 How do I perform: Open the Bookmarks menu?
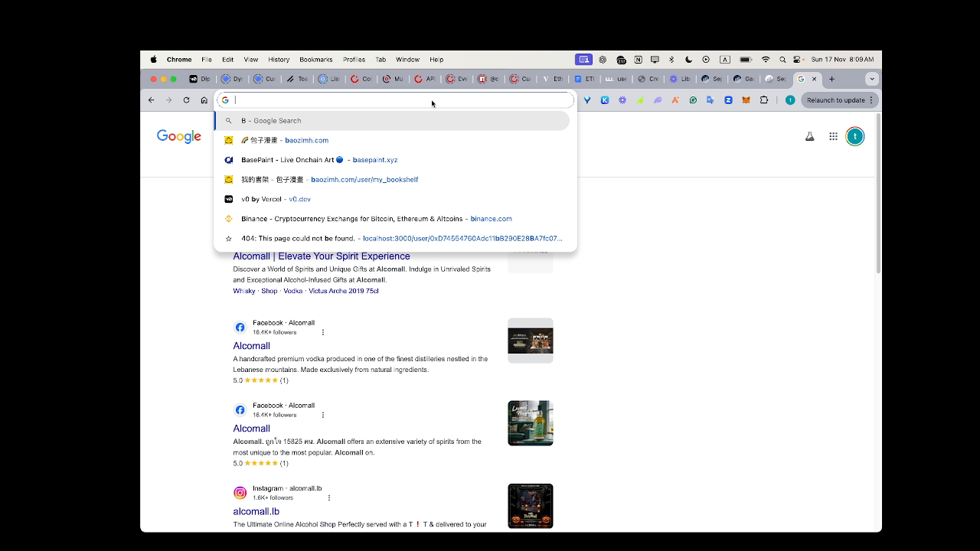315,60
